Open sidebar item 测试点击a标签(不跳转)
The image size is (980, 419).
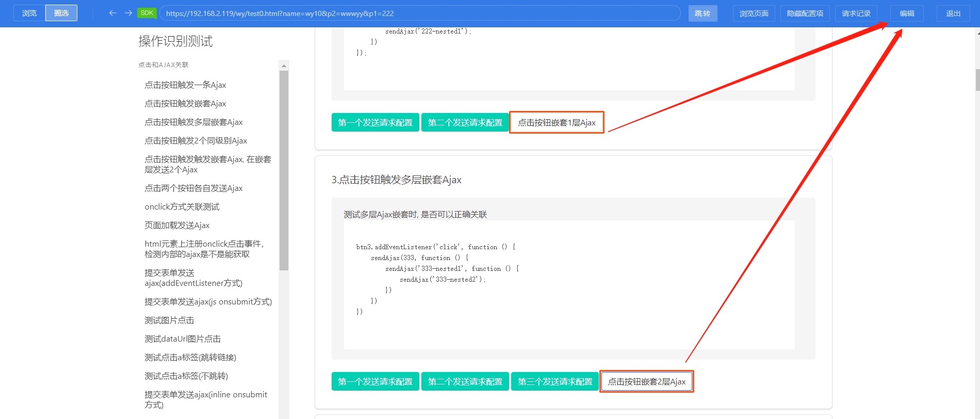[x=186, y=376]
